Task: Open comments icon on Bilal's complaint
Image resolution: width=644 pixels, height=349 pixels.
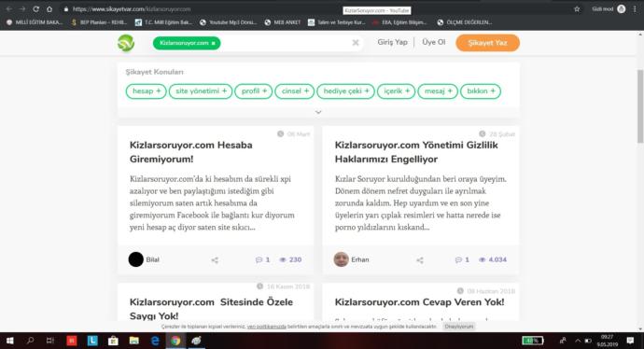Action: 259,260
